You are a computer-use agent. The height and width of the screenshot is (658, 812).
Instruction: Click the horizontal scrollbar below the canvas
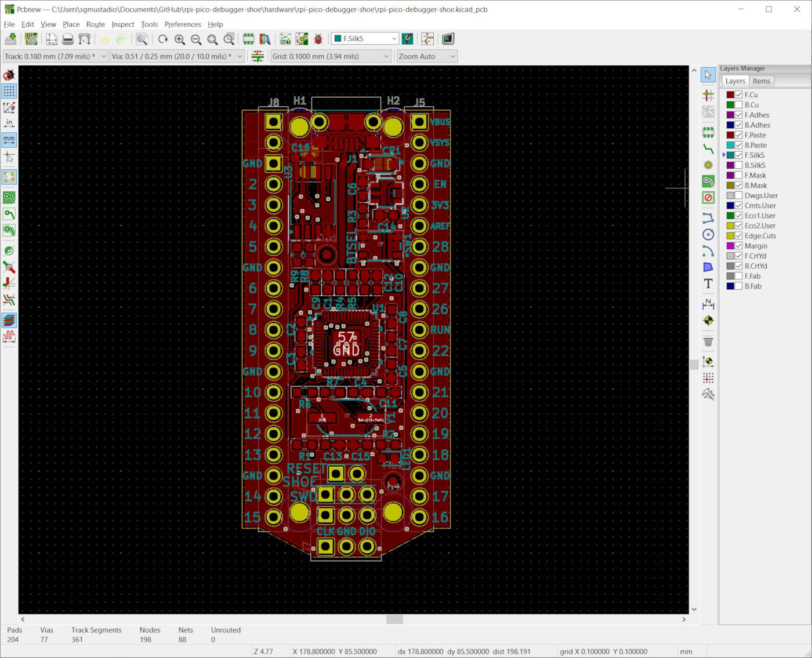(x=394, y=619)
